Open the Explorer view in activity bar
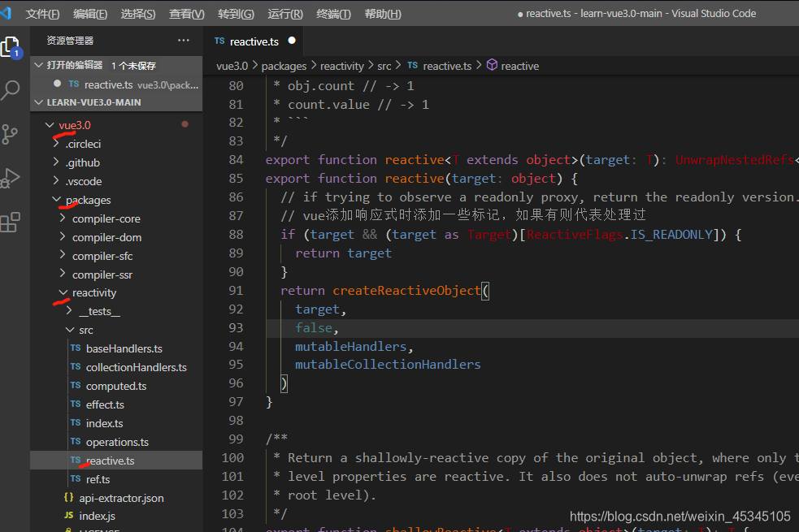 tap(11, 47)
